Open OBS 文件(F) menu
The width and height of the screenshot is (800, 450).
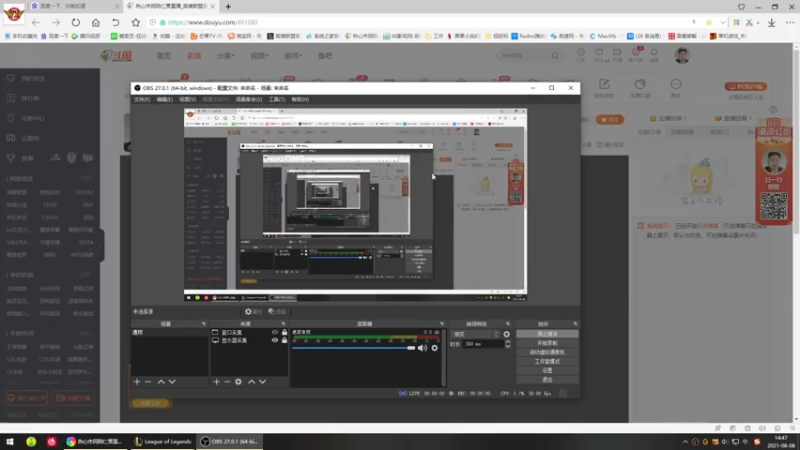point(142,99)
